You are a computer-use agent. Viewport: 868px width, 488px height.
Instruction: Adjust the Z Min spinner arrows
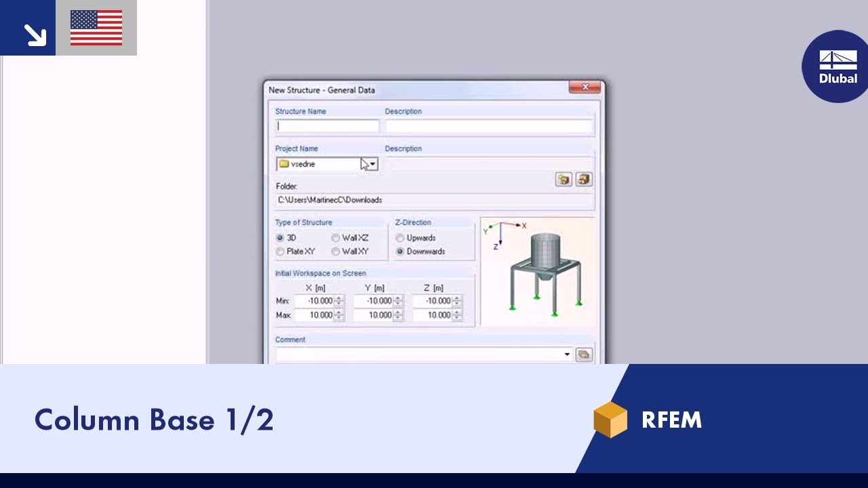[458, 301]
